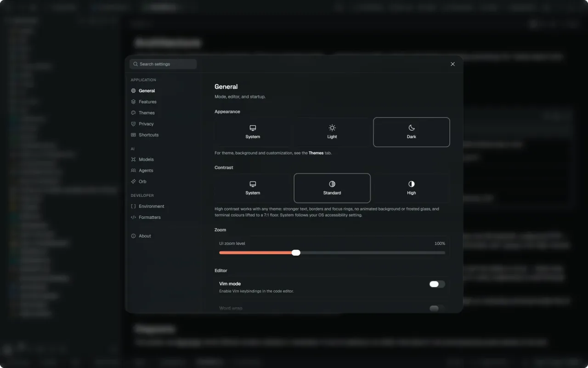Click the UI zoom level slider handle

click(x=296, y=253)
